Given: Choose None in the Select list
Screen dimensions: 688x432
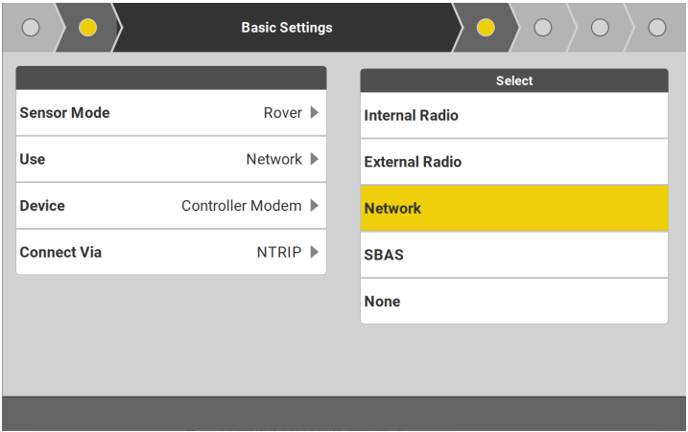Looking at the screenshot, I should [514, 301].
